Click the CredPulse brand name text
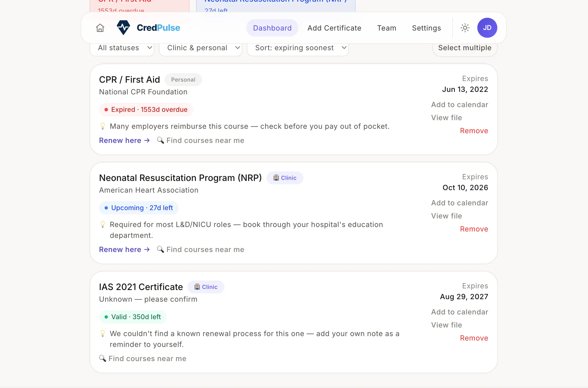Viewport: 588px width, 388px height. pyautogui.click(x=158, y=28)
